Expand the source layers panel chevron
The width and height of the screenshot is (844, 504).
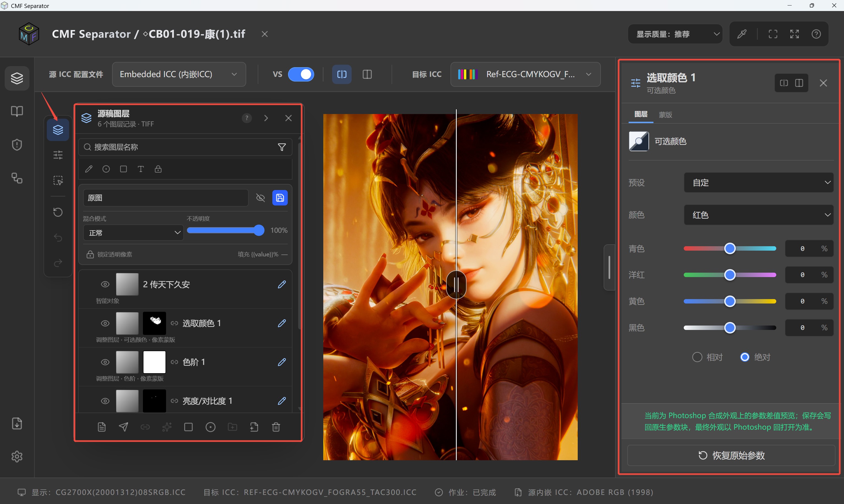(x=266, y=118)
